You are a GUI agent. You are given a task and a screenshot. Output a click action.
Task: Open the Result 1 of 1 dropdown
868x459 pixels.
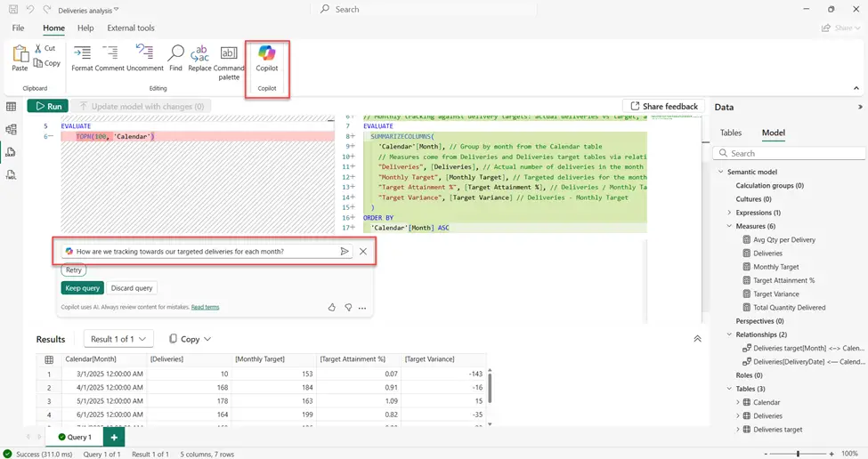coord(119,339)
